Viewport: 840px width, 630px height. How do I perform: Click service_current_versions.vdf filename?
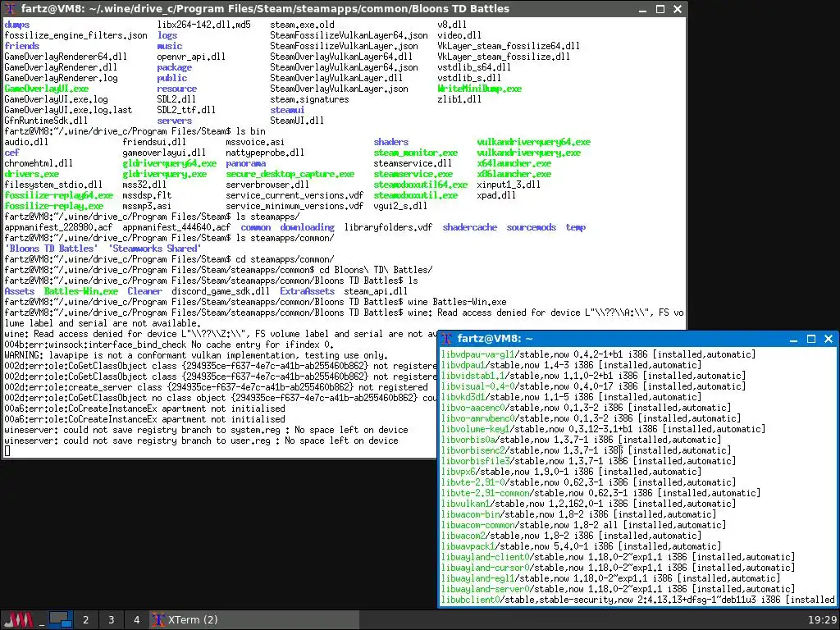pyautogui.click(x=294, y=195)
